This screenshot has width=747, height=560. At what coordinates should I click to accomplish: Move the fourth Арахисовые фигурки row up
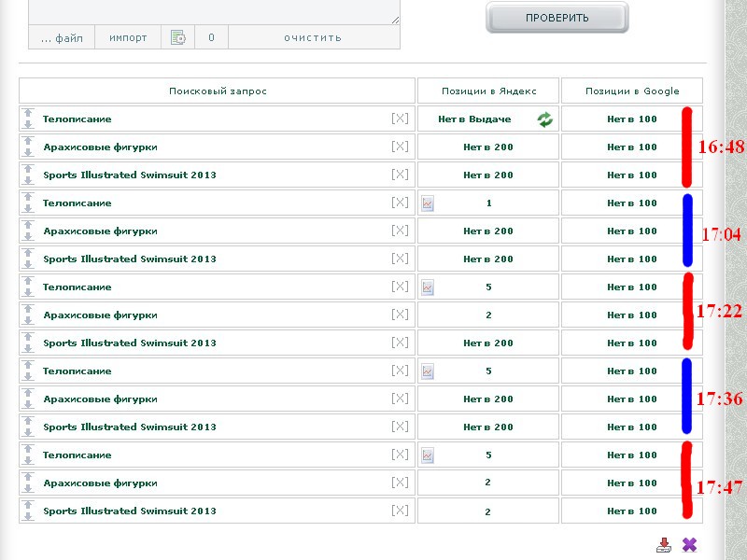(x=28, y=393)
